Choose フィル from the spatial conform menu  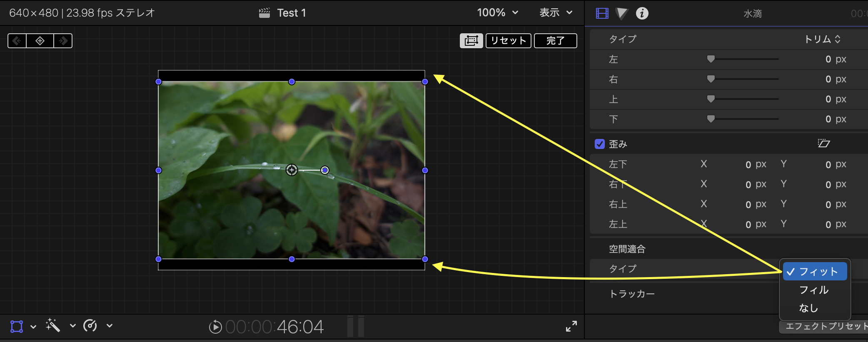813,290
